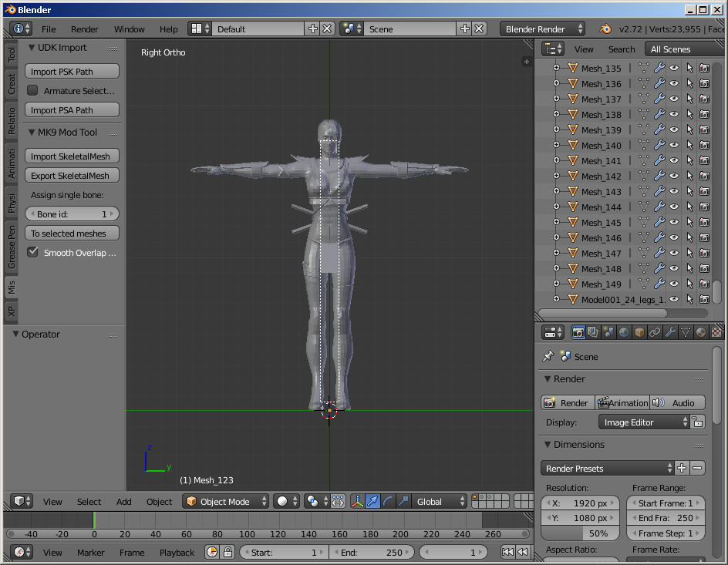Open the Object properties cube icon
This screenshot has height=565, width=728.
tap(640, 332)
